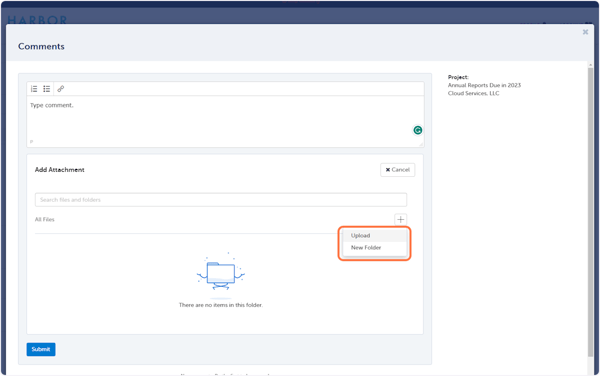Select the All Files breadcrumb
600x376 pixels.
click(45, 220)
